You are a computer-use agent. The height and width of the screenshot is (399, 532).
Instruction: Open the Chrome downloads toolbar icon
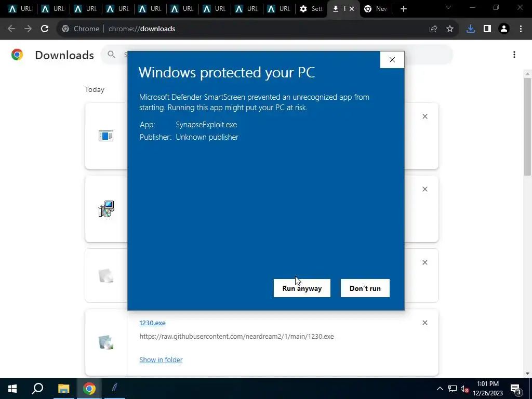(471, 29)
